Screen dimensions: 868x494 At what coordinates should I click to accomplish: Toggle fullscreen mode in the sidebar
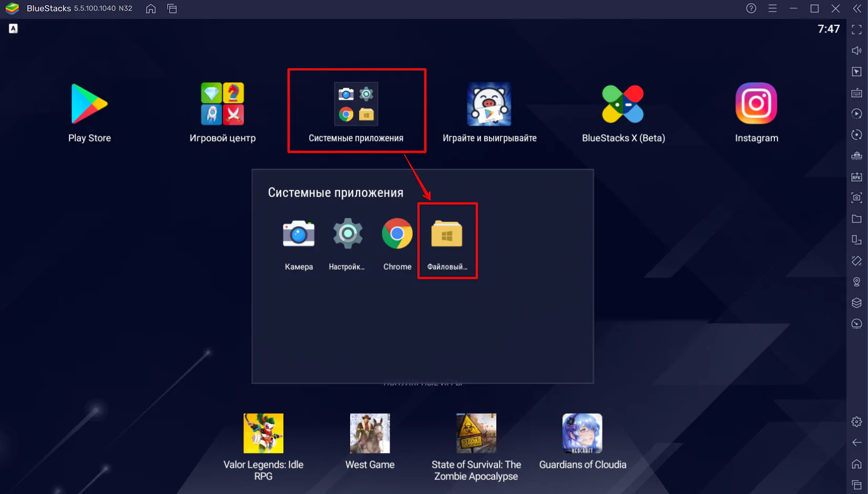tap(856, 30)
